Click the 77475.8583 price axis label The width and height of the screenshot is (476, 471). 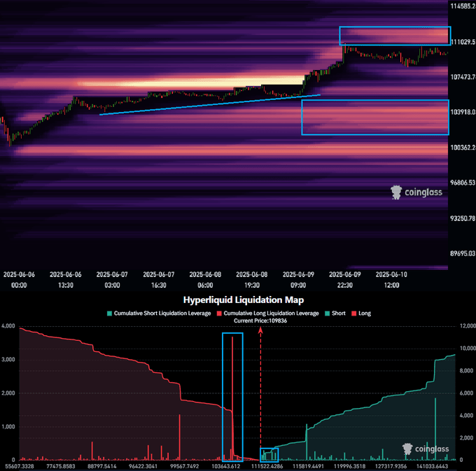tap(61, 466)
